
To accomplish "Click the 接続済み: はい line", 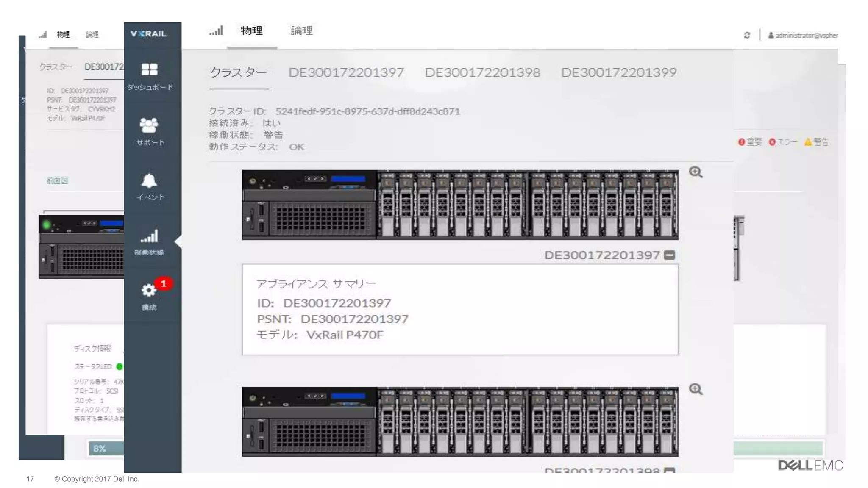I will click(245, 123).
